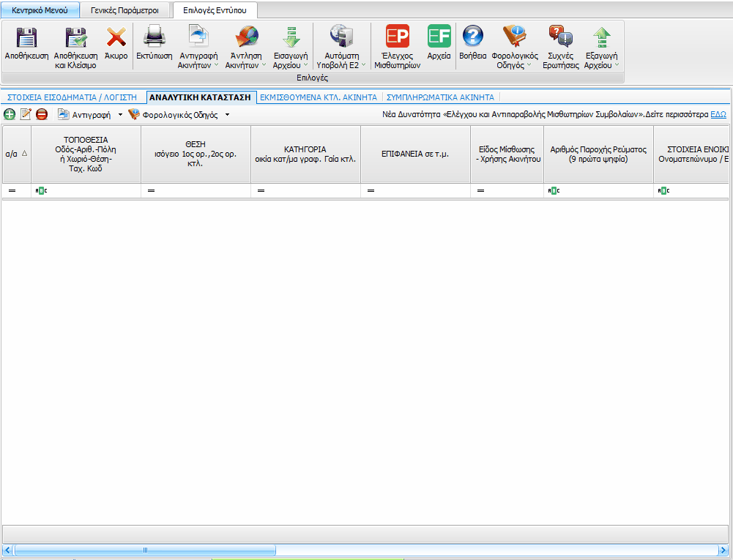Cancel with the Άκυρο red X
Image resolution: width=733 pixels, height=560 pixels.
(x=116, y=38)
